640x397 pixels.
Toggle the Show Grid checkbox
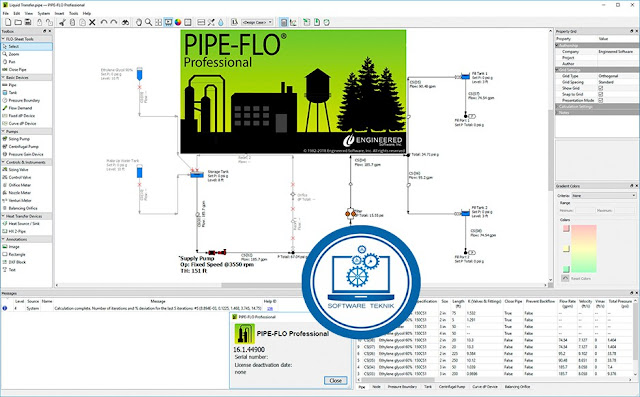pyautogui.click(x=600, y=88)
